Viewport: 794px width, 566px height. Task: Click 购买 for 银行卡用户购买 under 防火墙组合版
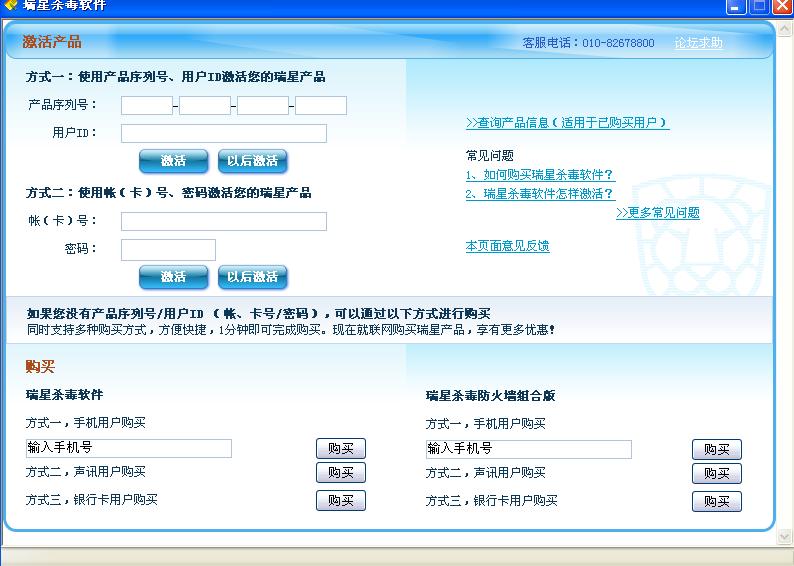[717, 501]
